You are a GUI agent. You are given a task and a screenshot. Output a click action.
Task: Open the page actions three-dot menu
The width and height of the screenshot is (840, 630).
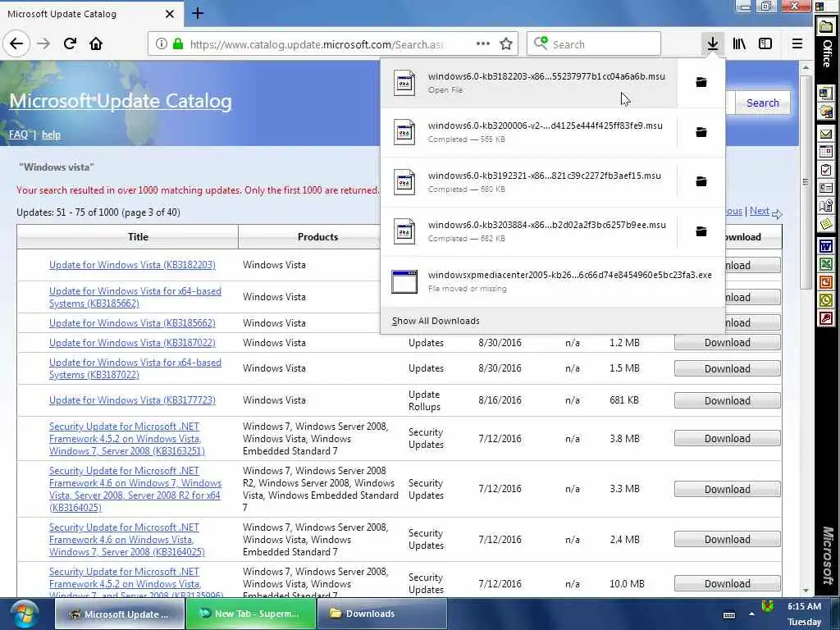[482, 44]
